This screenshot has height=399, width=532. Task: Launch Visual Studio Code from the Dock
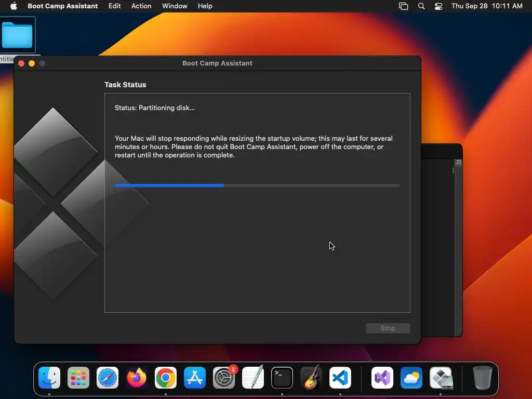point(340,378)
